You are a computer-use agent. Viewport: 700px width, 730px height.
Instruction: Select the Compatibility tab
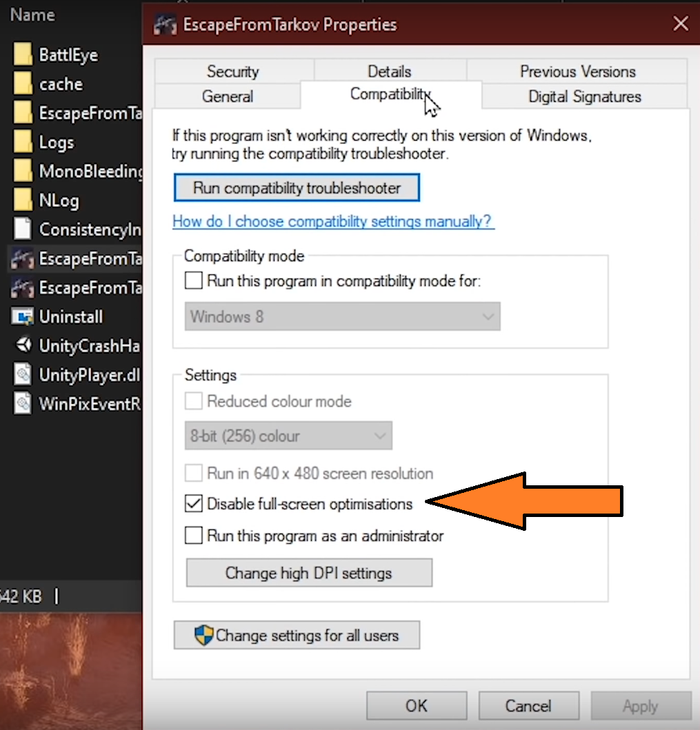click(391, 94)
